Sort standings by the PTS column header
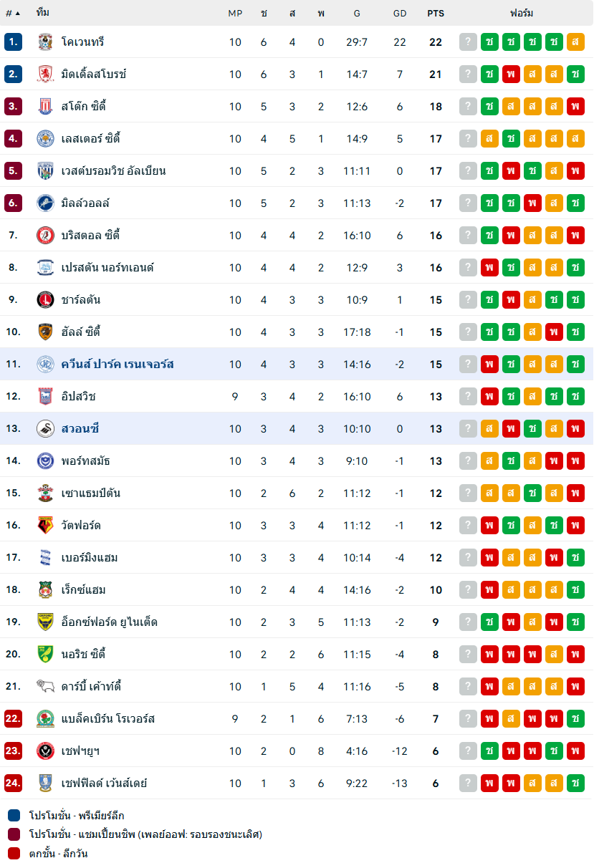 tap(436, 13)
